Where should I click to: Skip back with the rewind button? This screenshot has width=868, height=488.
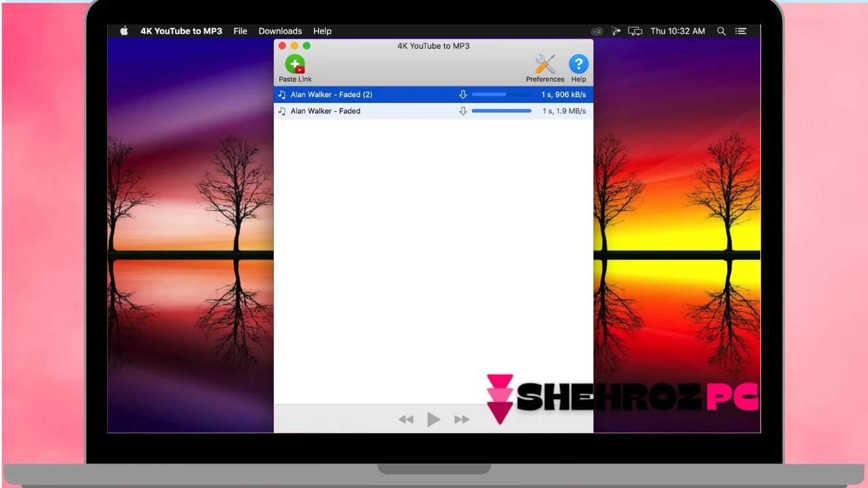coord(406,420)
